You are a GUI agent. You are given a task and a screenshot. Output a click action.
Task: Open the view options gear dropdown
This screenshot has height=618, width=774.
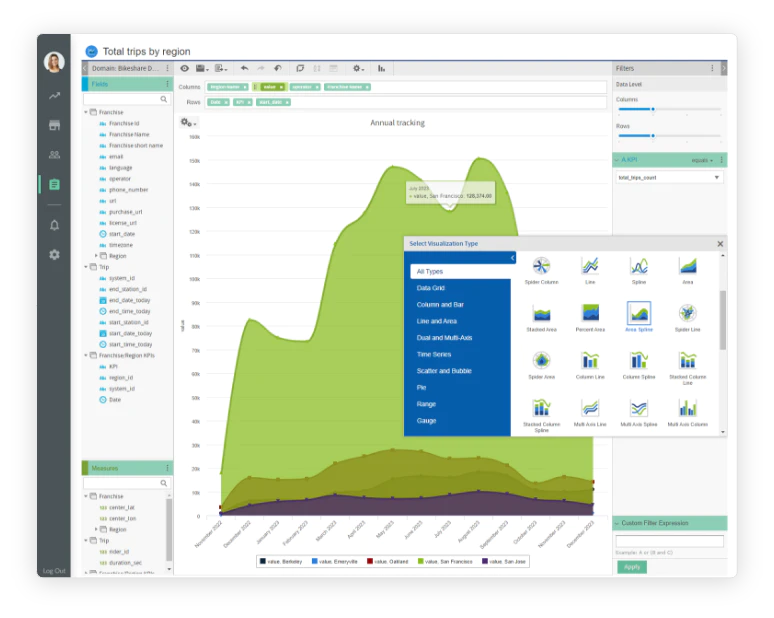tap(358, 69)
